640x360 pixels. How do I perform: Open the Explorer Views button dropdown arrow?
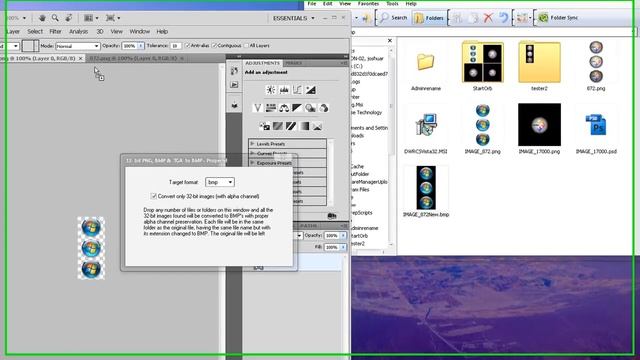pyautogui.click(x=530, y=18)
